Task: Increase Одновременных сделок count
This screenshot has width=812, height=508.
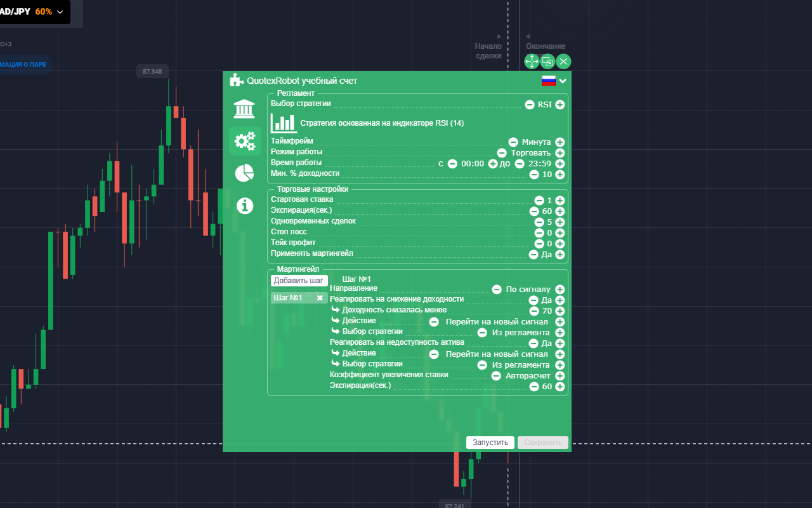Action: (x=560, y=222)
